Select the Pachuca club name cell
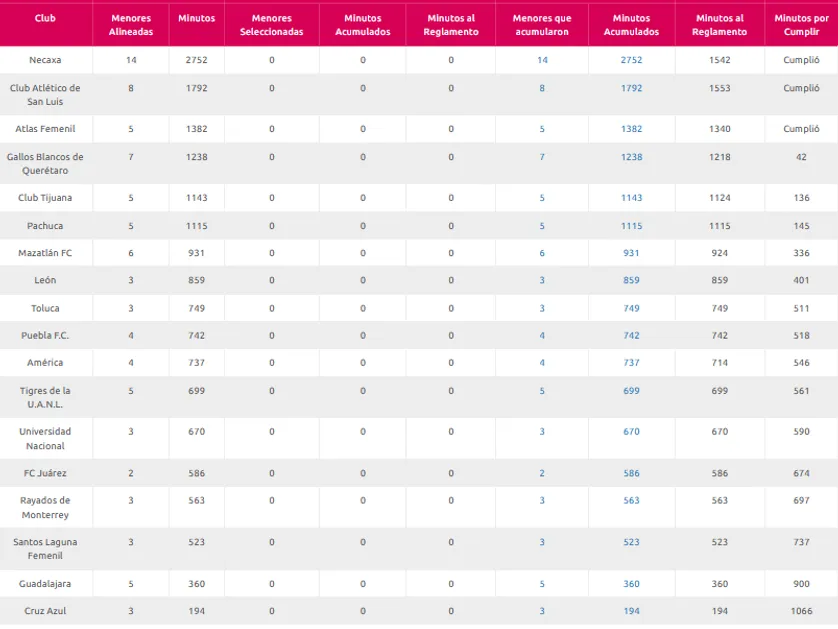 [45, 226]
